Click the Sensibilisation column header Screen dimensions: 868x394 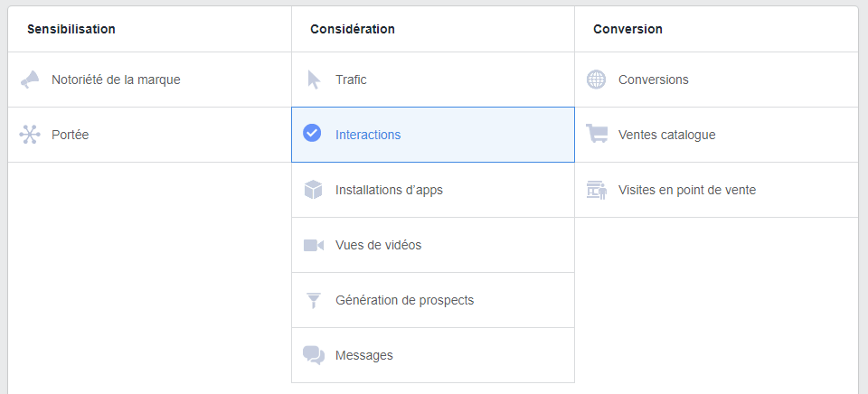tap(71, 29)
